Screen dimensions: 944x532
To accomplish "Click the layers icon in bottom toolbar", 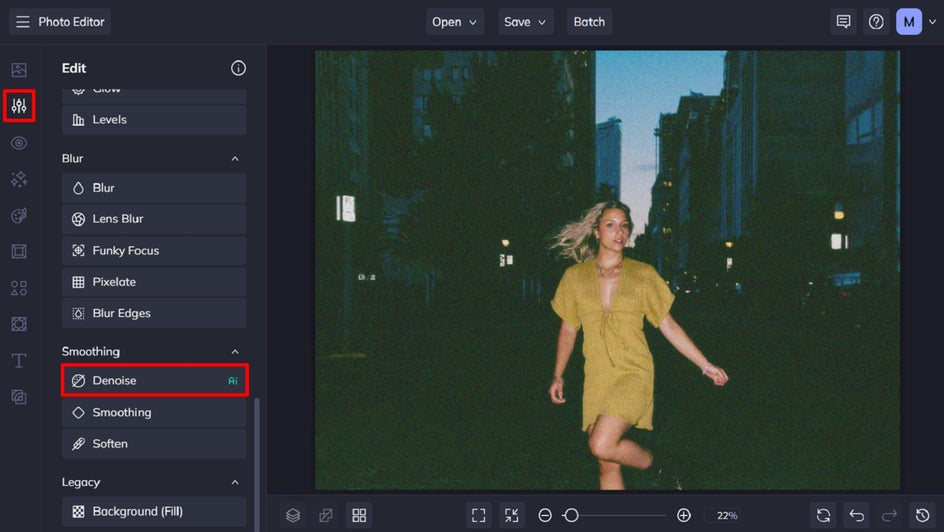I will (x=293, y=515).
